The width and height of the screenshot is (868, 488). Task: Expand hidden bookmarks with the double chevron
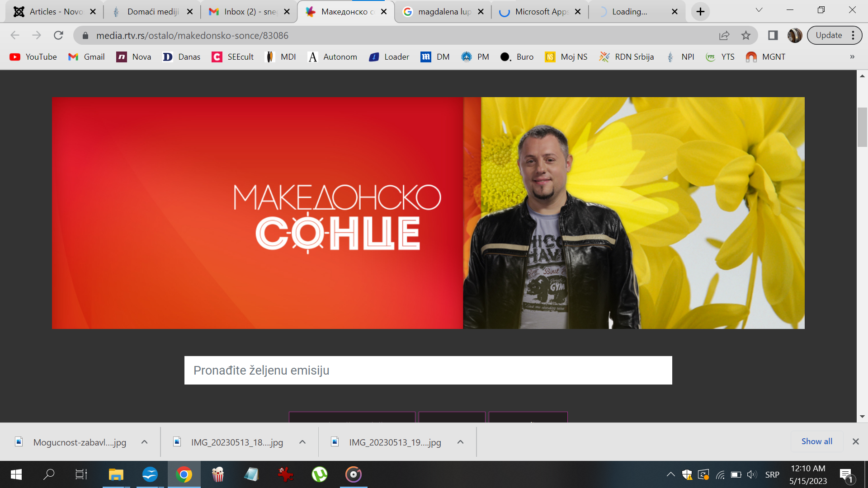852,57
